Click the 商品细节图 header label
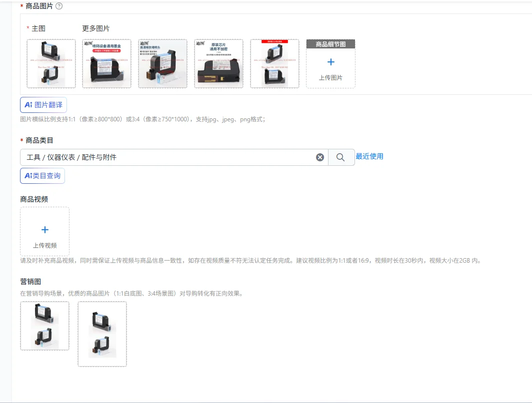Screen dimensions: 532x403 tap(331, 44)
